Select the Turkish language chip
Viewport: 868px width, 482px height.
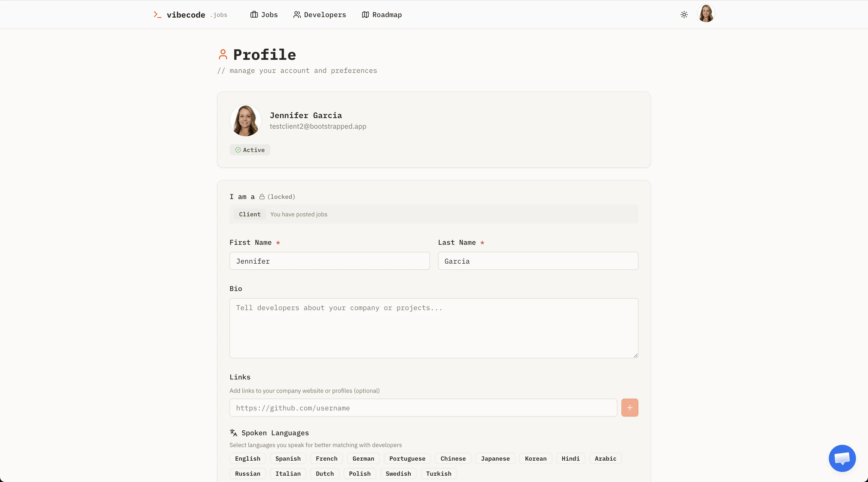[x=438, y=473]
